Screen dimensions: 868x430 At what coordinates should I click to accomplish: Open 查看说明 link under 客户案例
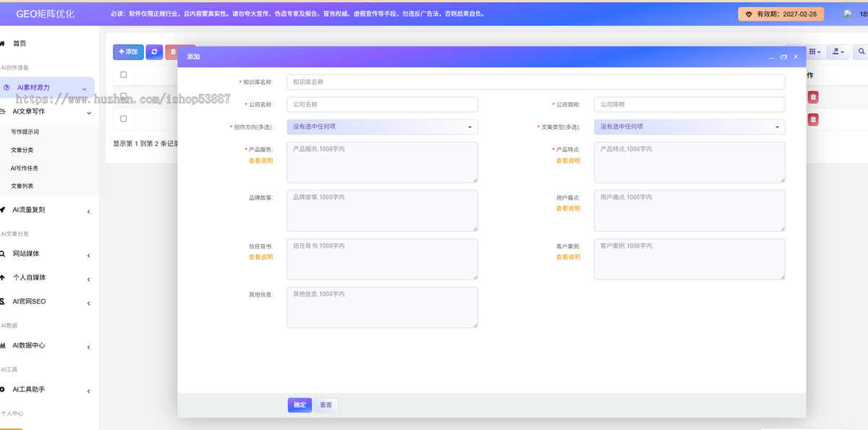pyautogui.click(x=568, y=257)
